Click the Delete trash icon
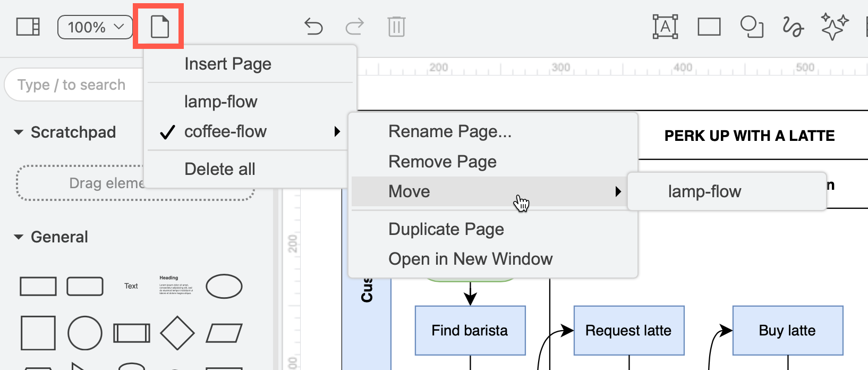The height and width of the screenshot is (370, 868). (396, 26)
